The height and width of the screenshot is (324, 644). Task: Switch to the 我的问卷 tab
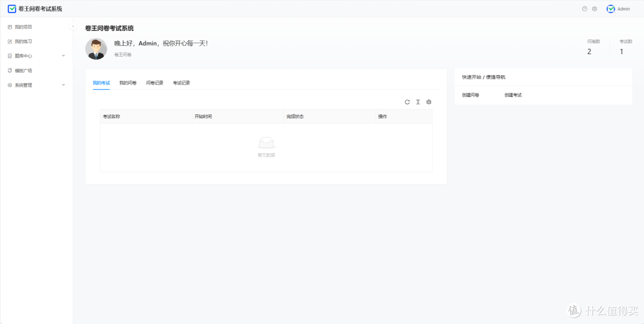[128, 83]
